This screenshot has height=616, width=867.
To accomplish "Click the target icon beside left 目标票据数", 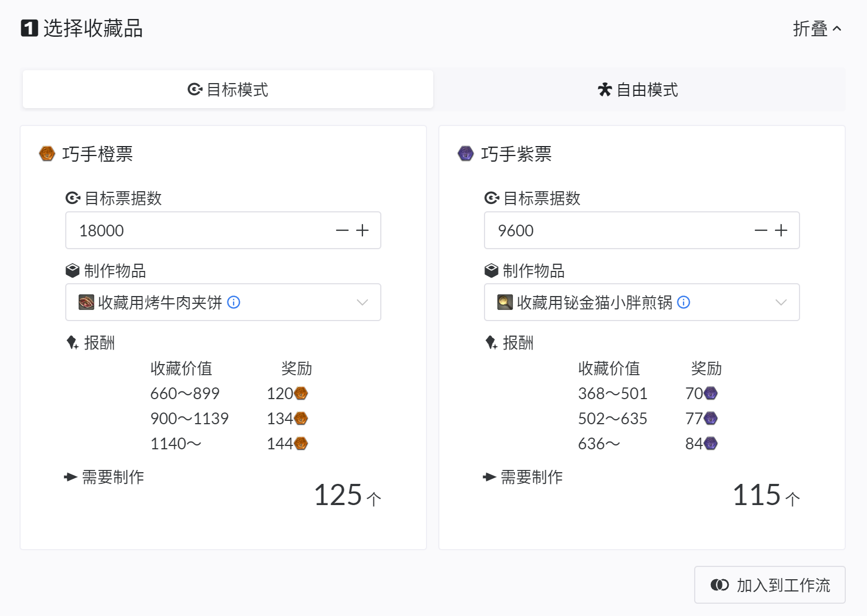I will coord(72,198).
